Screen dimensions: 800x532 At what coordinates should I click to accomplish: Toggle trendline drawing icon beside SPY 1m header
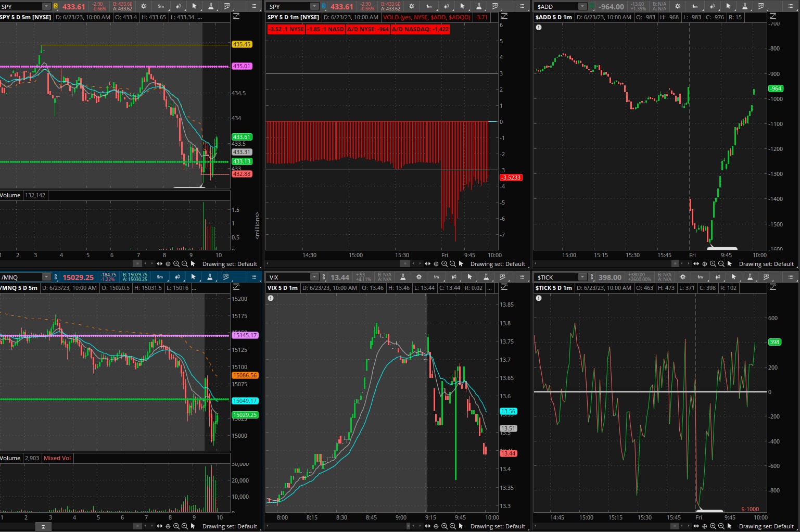[x=504, y=17]
